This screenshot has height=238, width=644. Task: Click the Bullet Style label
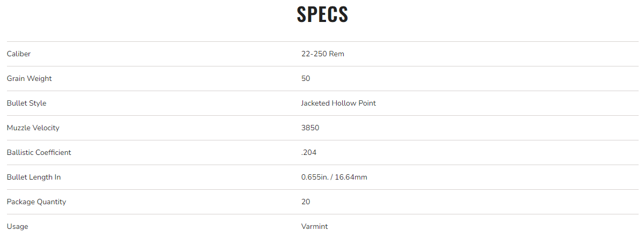26,103
